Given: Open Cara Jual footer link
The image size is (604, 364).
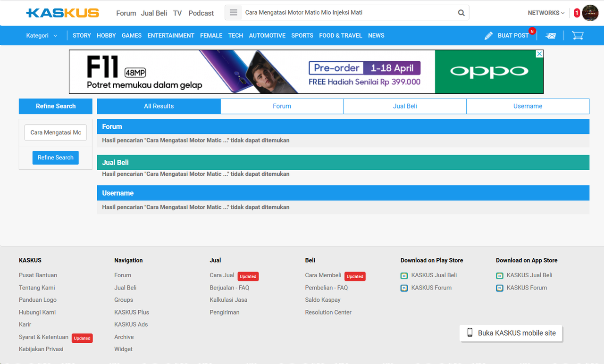Looking at the screenshot, I should (x=222, y=275).
